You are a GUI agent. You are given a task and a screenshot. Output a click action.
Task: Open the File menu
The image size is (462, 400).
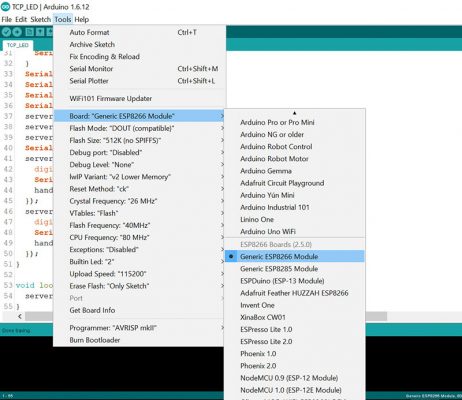[7, 19]
